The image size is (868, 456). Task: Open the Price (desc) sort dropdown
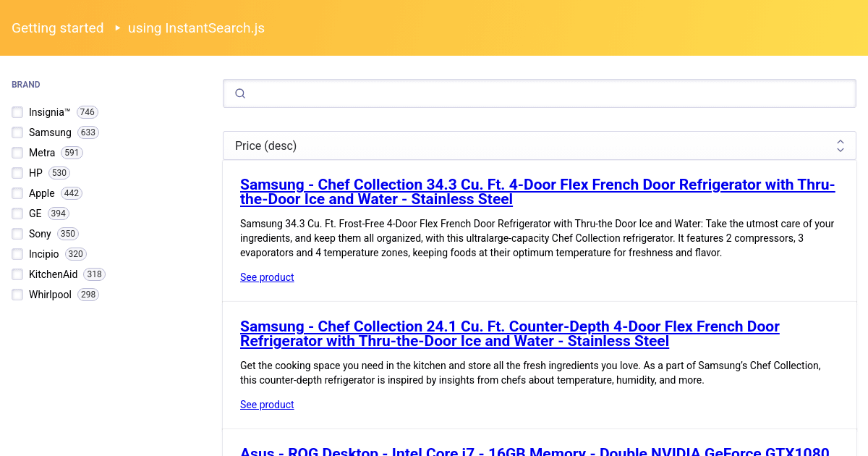(x=540, y=145)
